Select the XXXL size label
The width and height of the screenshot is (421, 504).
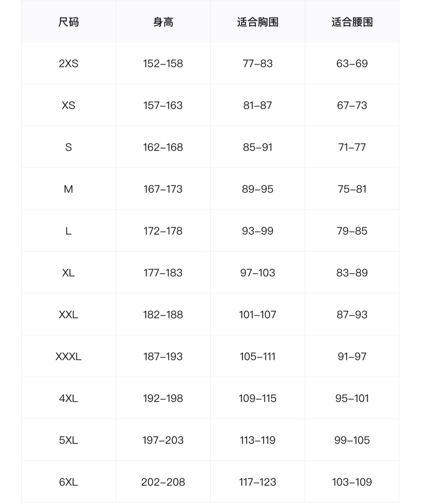[x=68, y=357]
